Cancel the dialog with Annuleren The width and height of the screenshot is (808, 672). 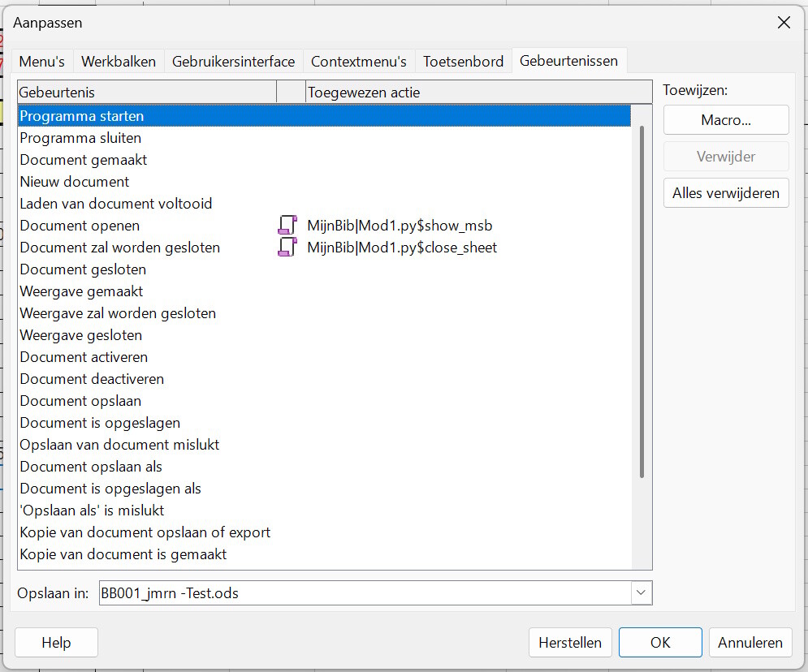click(x=750, y=643)
